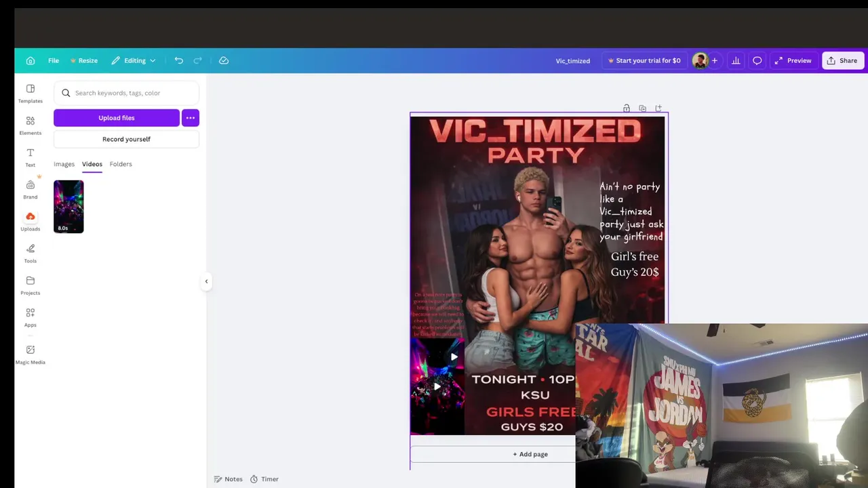Open the Timer tool
Screen dimensions: 868x488
[264, 479]
